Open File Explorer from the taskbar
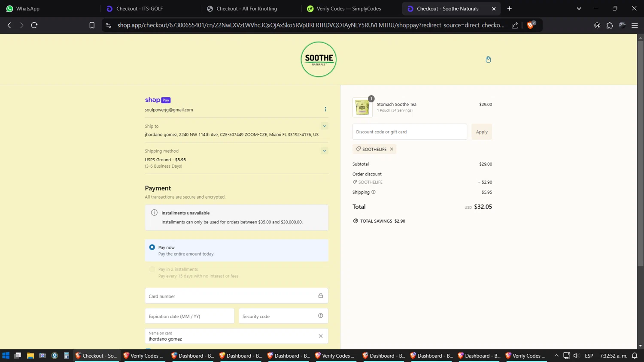Image resolution: width=644 pixels, height=362 pixels. (x=30, y=356)
